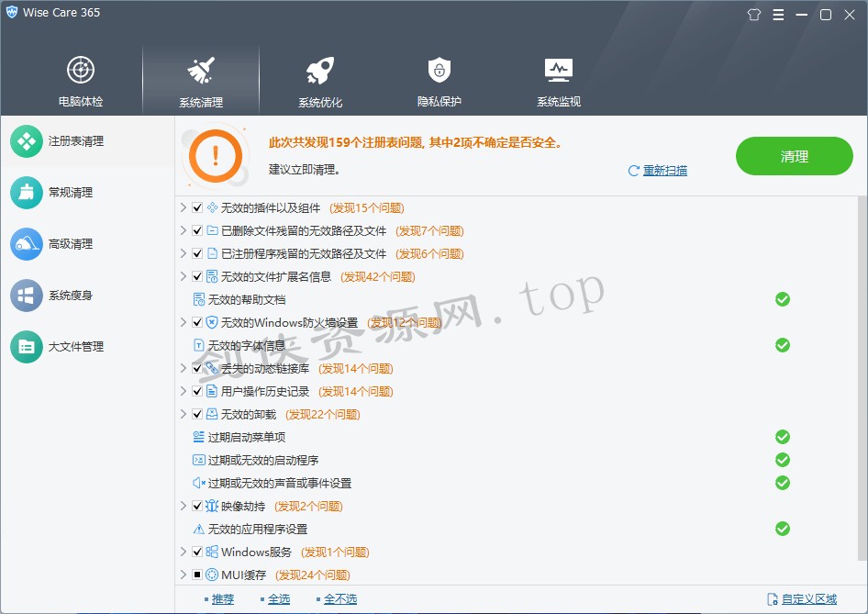
Task: Click the 重新扫描 rescan link
Action: [664, 171]
